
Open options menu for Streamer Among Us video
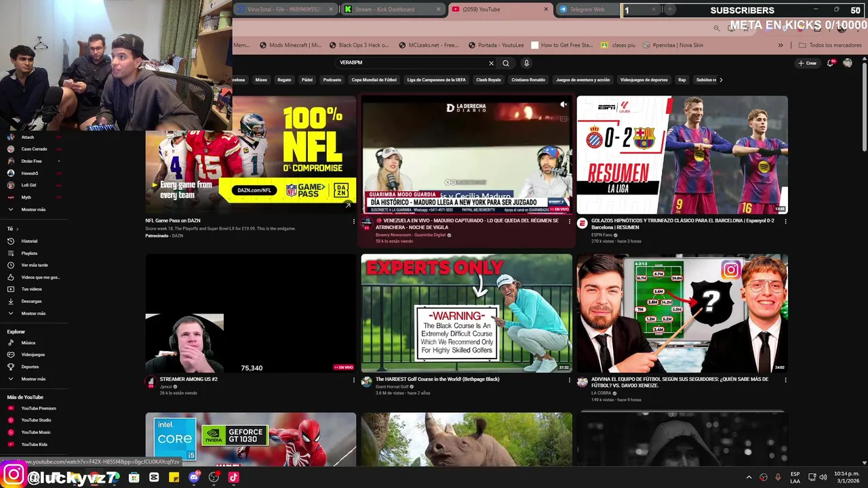point(353,380)
